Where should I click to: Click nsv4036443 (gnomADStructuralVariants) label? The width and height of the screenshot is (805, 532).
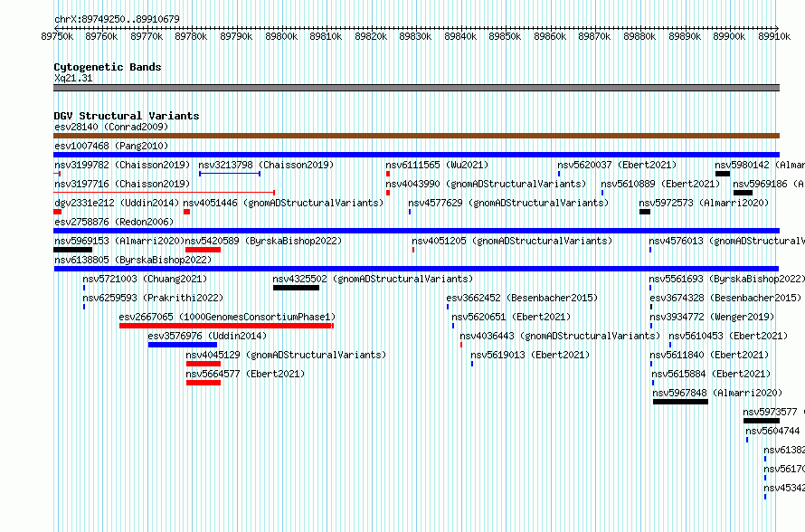click(x=560, y=336)
